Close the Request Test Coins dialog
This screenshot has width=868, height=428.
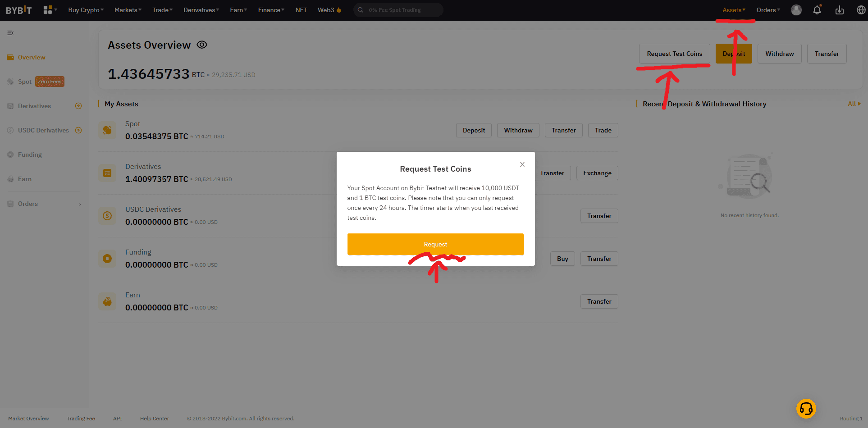point(522,164)
